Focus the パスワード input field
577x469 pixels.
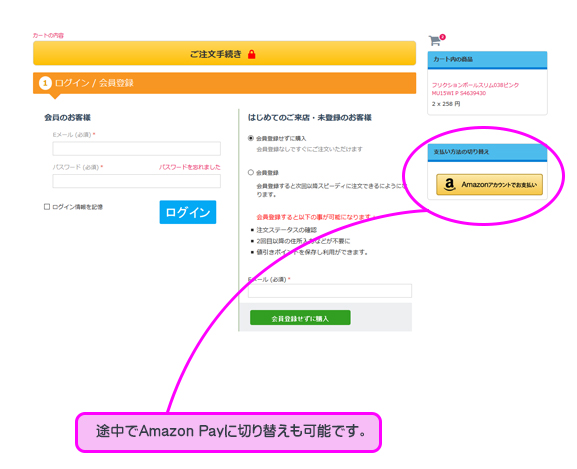click(x=137, y=181)
